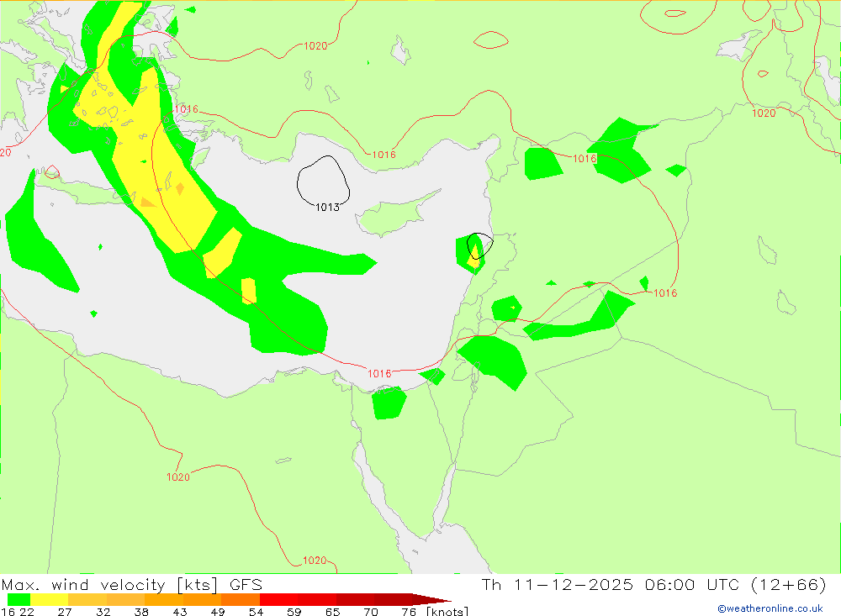Image resolution: width=841 pixels, height=616 pixels.
Task: Click the legend value '54'
Action: (x=256, y=612)
